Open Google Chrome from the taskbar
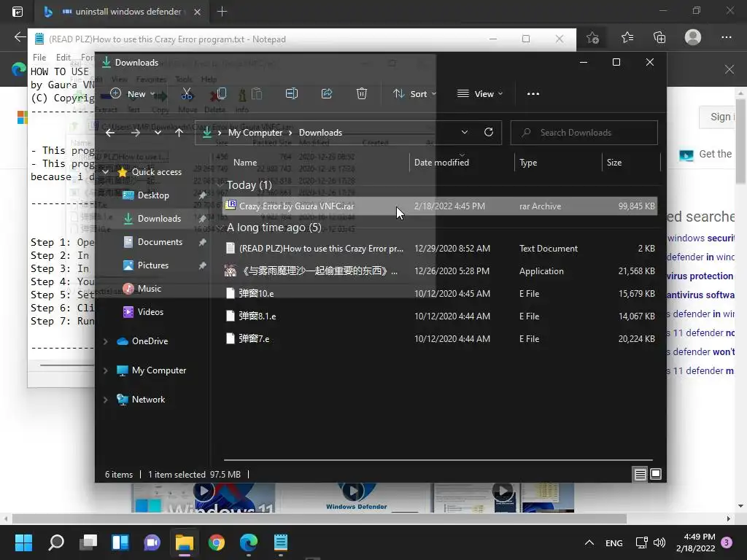This screenshot has width=747, height=560. click(216, 542)
